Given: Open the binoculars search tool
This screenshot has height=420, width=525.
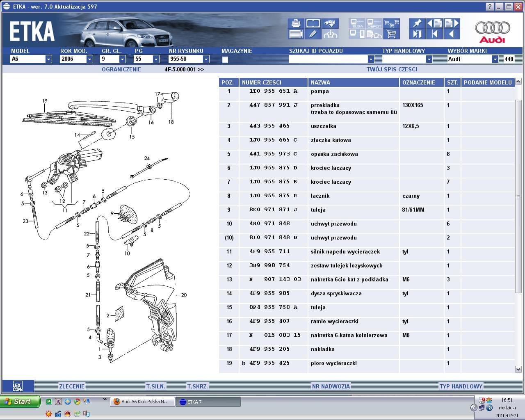Looking at the screenshot, I should pos(330,23).
